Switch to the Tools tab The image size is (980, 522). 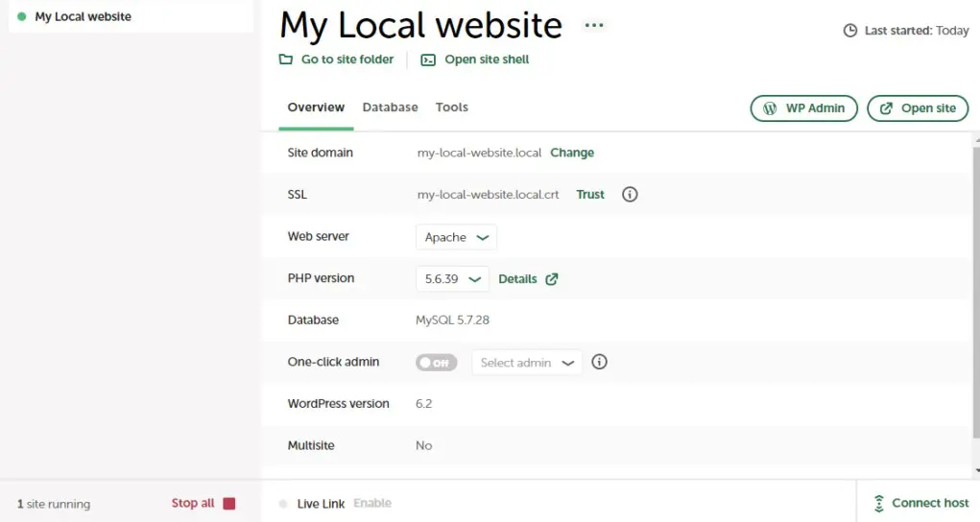tap(451, 107)
